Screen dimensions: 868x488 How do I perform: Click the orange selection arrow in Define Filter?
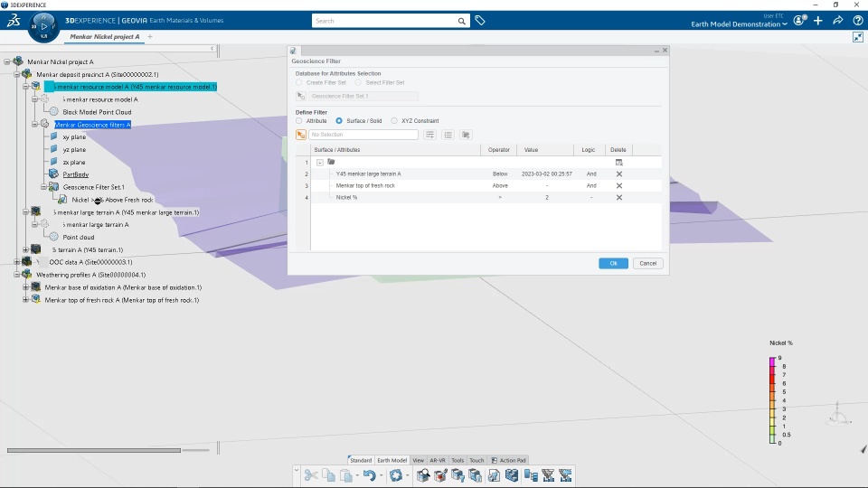tap(300, 135)
